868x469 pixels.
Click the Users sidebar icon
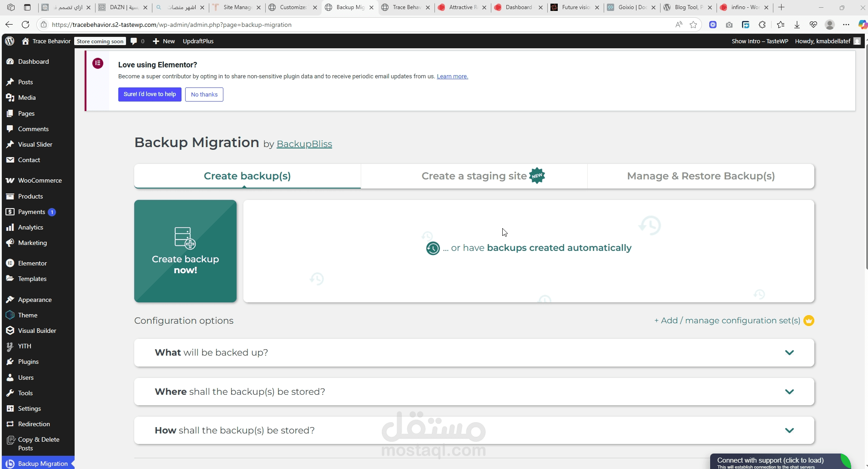[10, 377]
